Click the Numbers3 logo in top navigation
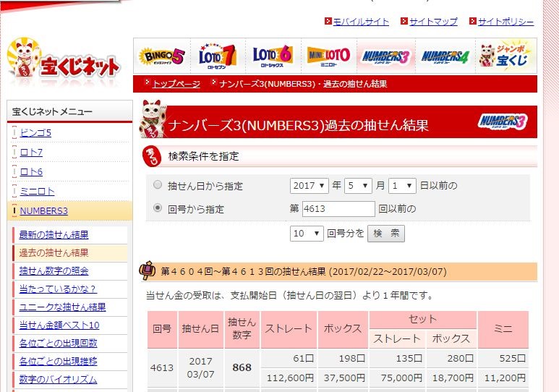This screenshot has width=559, height=392. 385,56
